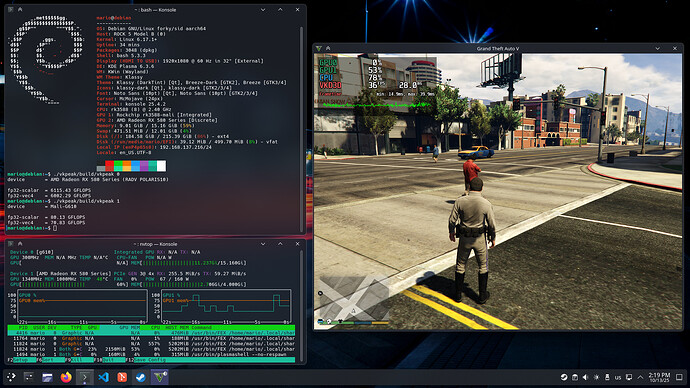Screen dimensions: 690x388
Task: Toggle the pin icon on nvtop Konsole titlebar
Action: [x=20, y=244]
